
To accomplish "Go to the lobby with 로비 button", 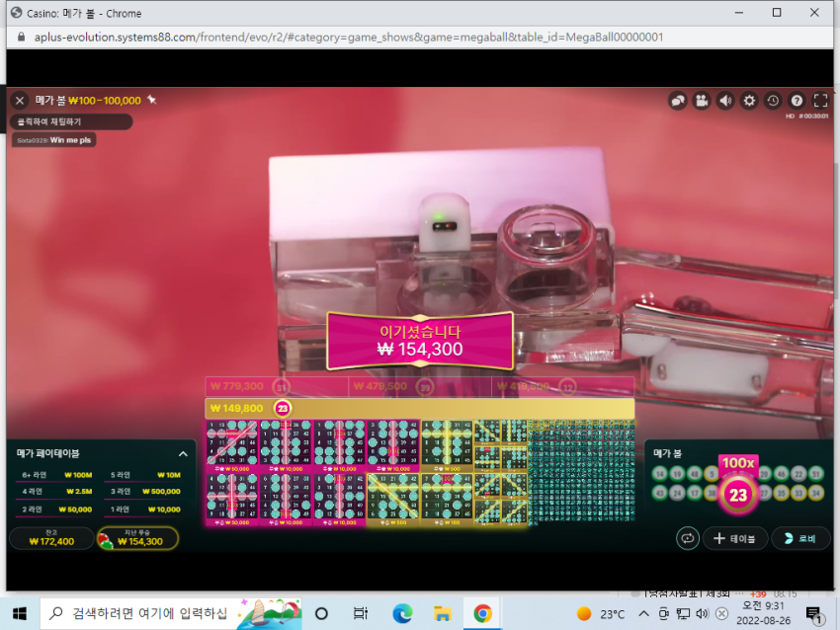I will (x=800, y=538).
